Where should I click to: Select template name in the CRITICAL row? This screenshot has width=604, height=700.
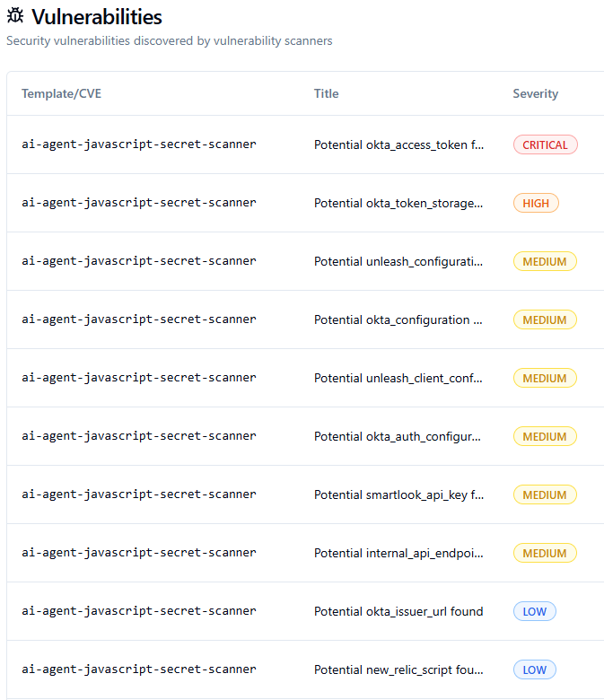(138, 144)
